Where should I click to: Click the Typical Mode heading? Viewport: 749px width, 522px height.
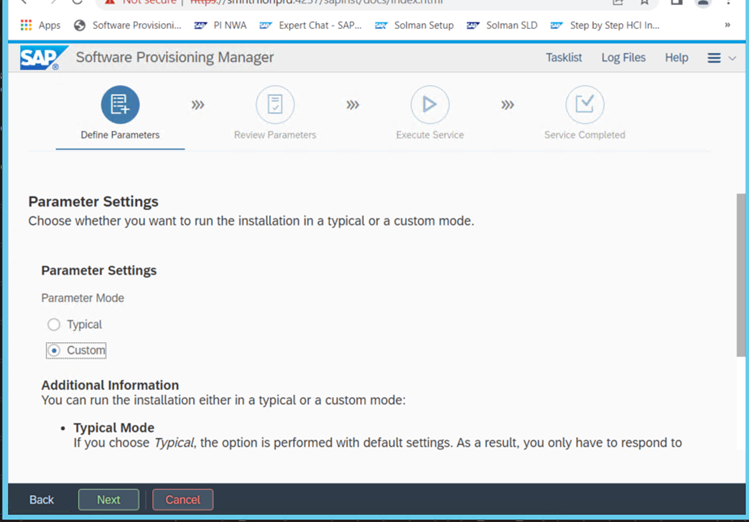[x=114, y=427]
